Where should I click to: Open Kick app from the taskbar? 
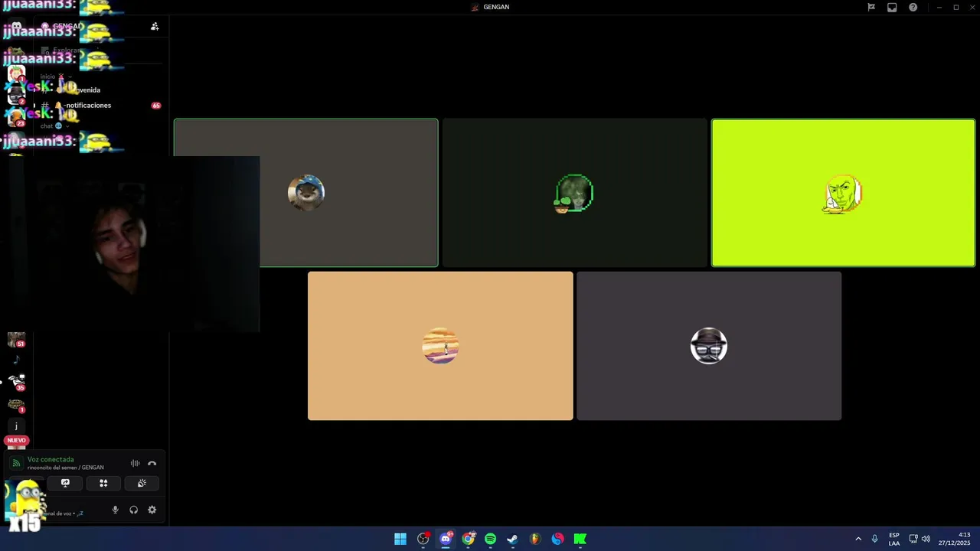[x=580, y=539]
